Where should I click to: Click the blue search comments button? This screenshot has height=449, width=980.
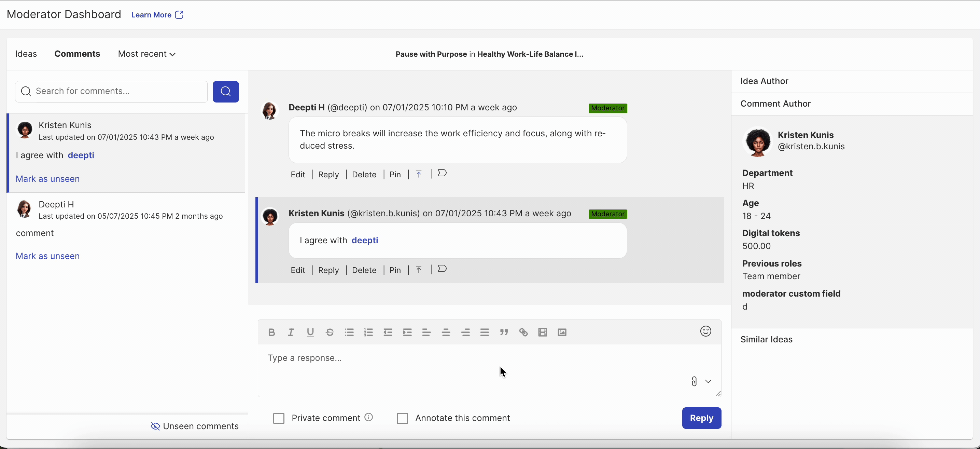click(226, 91)
